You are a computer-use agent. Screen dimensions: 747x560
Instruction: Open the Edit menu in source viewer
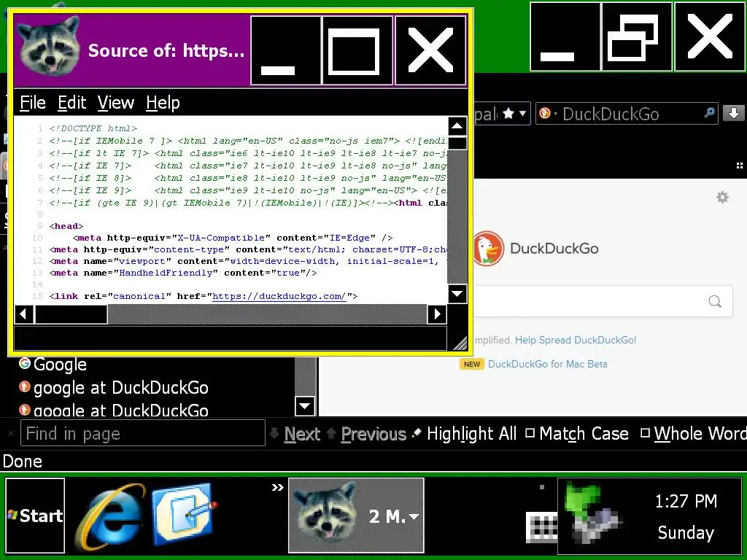click(72, 102)
